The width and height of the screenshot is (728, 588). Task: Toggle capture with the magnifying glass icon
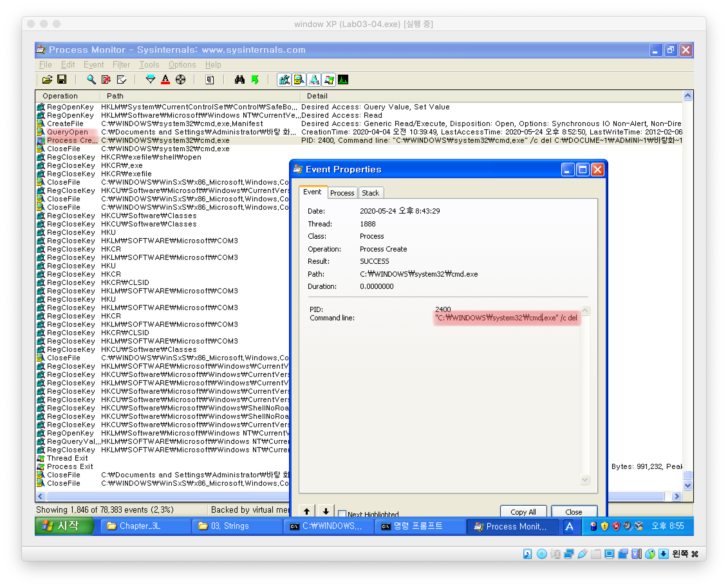click(91, 79)
